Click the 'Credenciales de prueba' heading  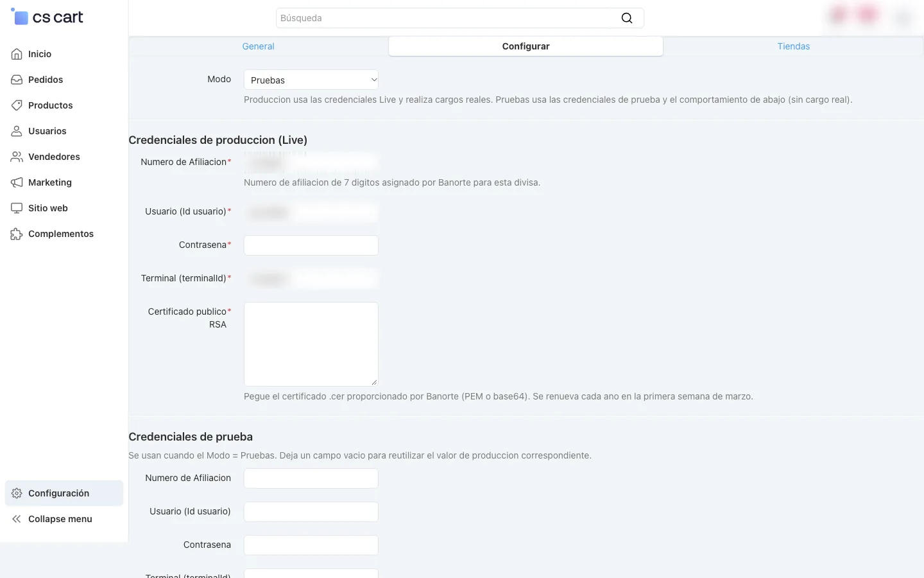[x=191, y=437]
